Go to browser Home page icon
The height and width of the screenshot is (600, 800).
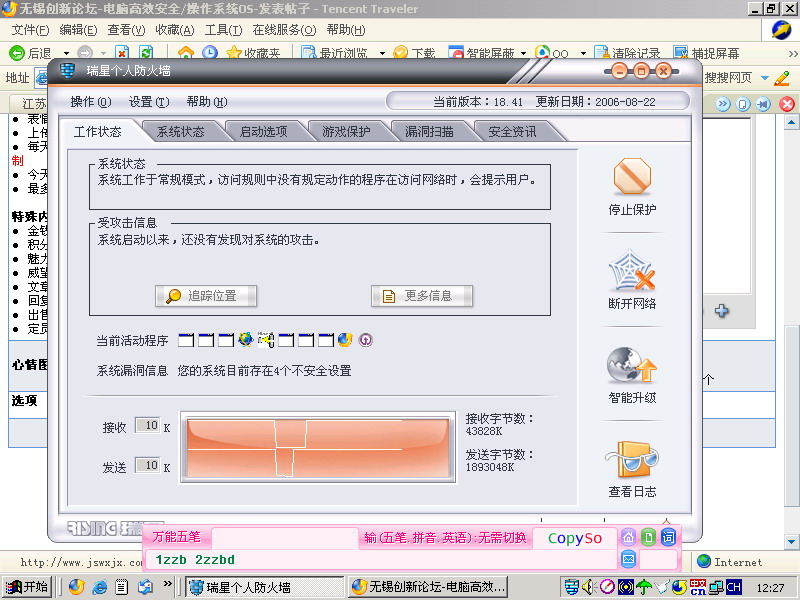point(186,53)
